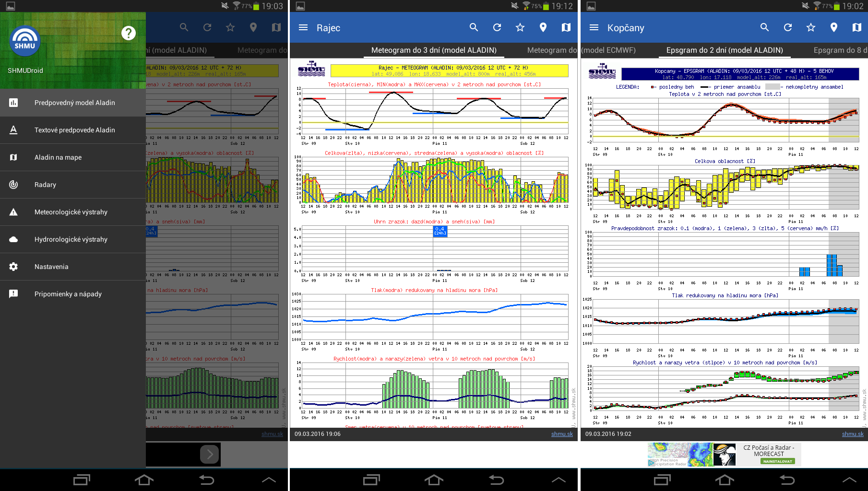
Task: Switch to Epsgram do 2 dní tab
Action: click(x=724, y=50)
